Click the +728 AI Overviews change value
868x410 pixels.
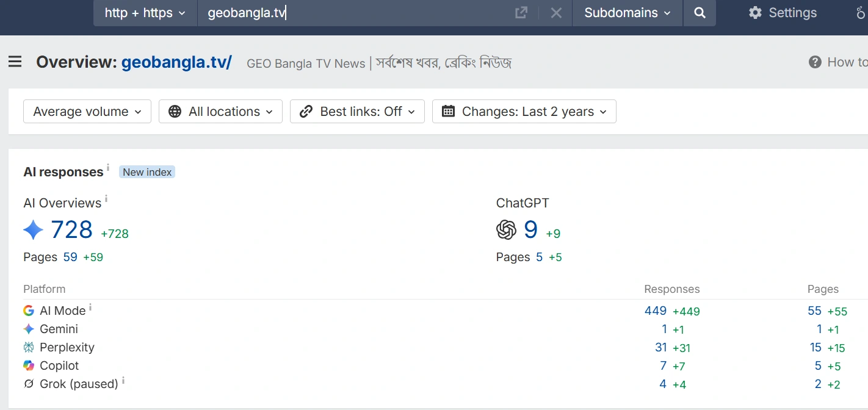click(x=115, y=234)
